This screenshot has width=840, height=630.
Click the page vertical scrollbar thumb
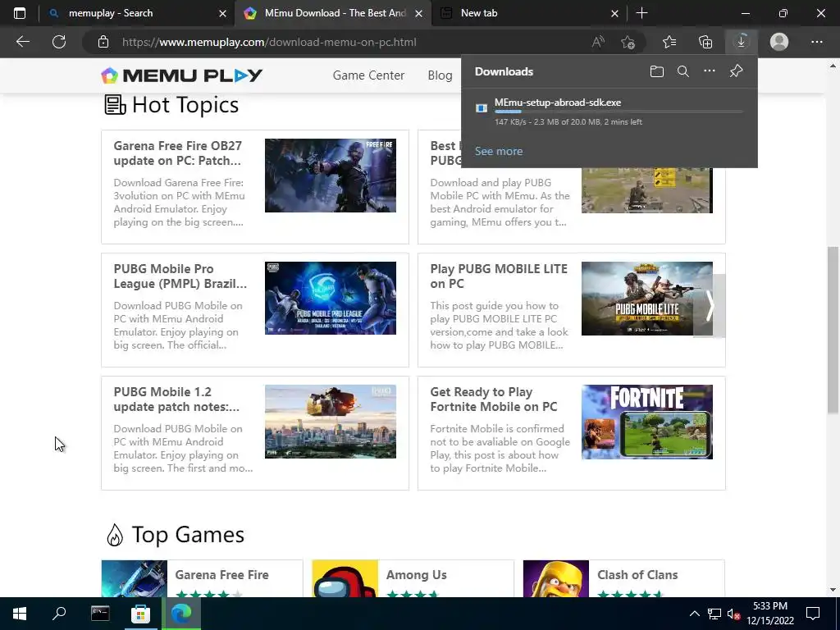pyautogui.click(x=833, y=330)
